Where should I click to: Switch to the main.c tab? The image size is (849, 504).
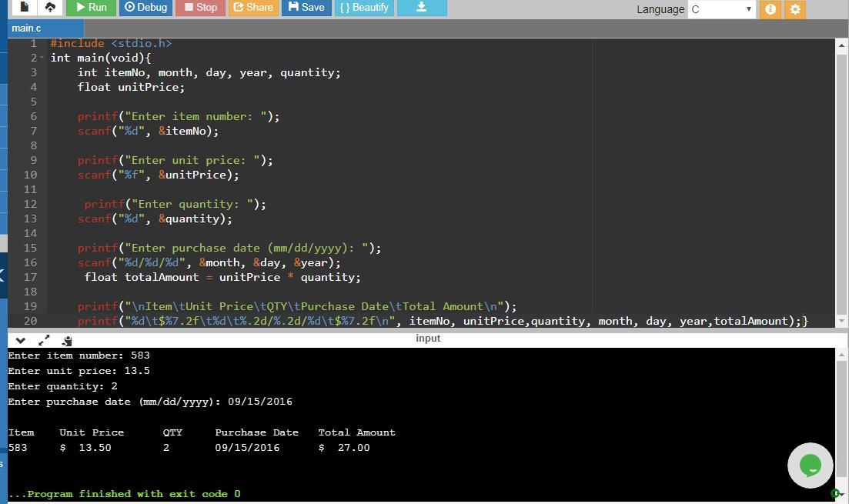(x=26, y=28)
